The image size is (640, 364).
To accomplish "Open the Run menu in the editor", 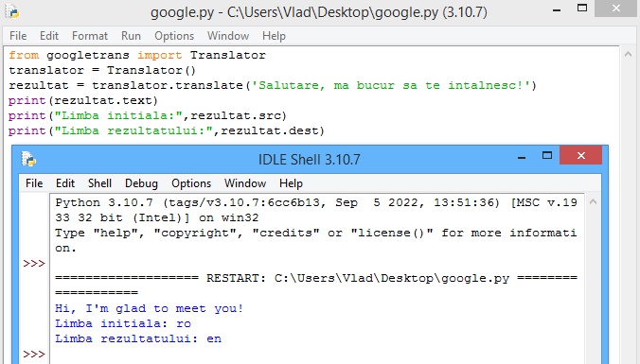I will pyautogui.click(x=131, y=36).
